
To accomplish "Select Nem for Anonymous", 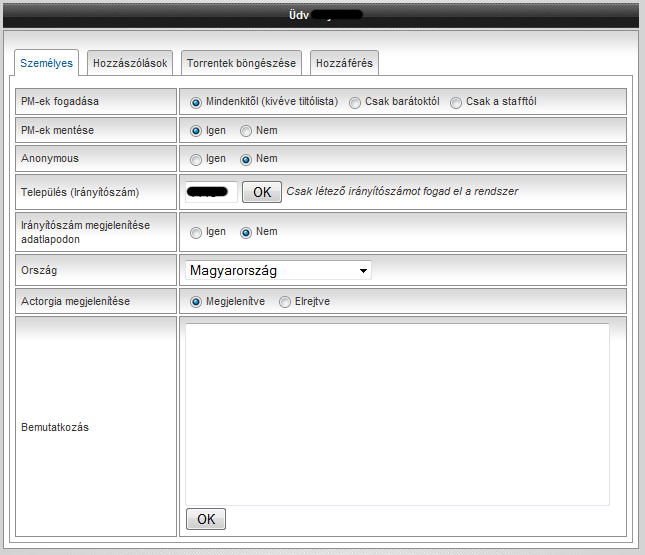I will (x=246, y=159).
